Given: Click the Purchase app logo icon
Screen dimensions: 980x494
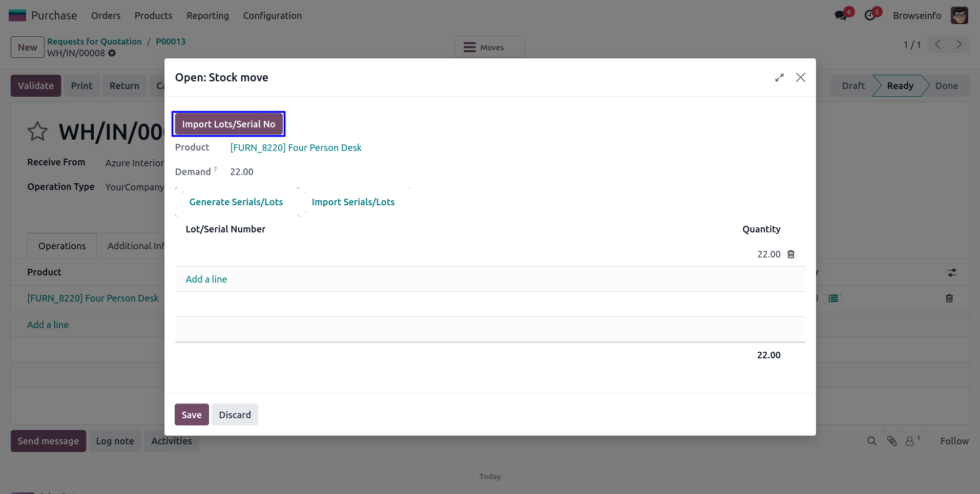Looking at the screenshot, I should 17,15.
